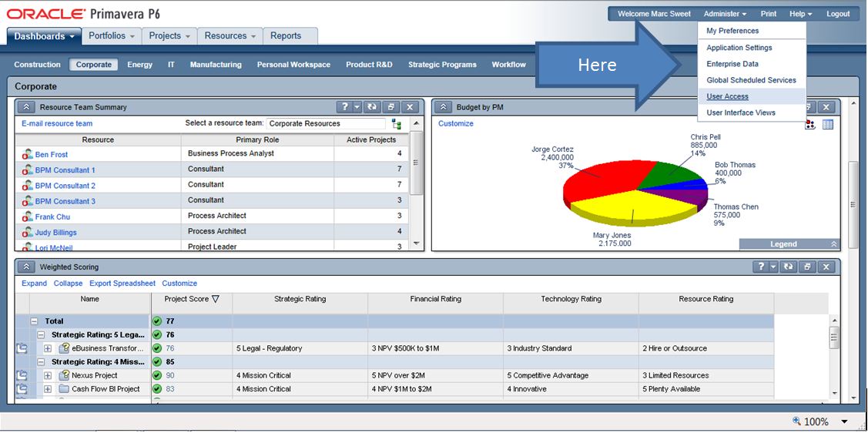
Task: Open Global Scheduled Services menu item
Action: [x=751, y=80]
